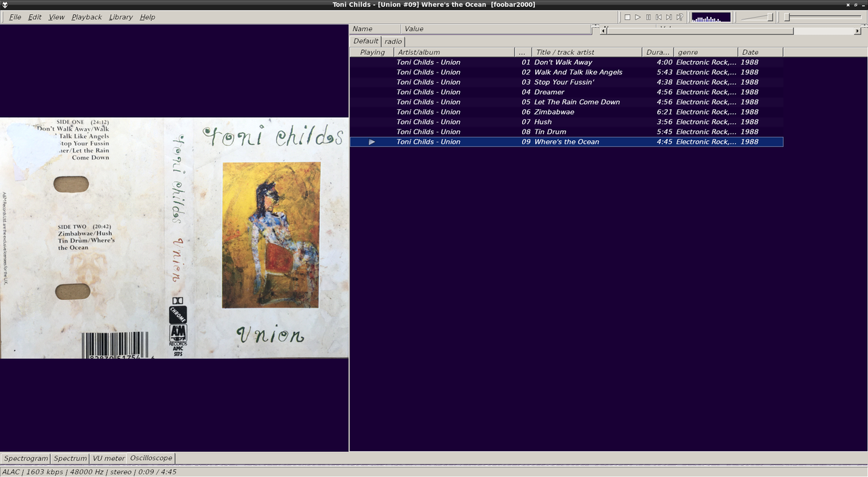Sort by Date column header
The width and height of the screenshot is (868, 477).
(x=760, y=52)
